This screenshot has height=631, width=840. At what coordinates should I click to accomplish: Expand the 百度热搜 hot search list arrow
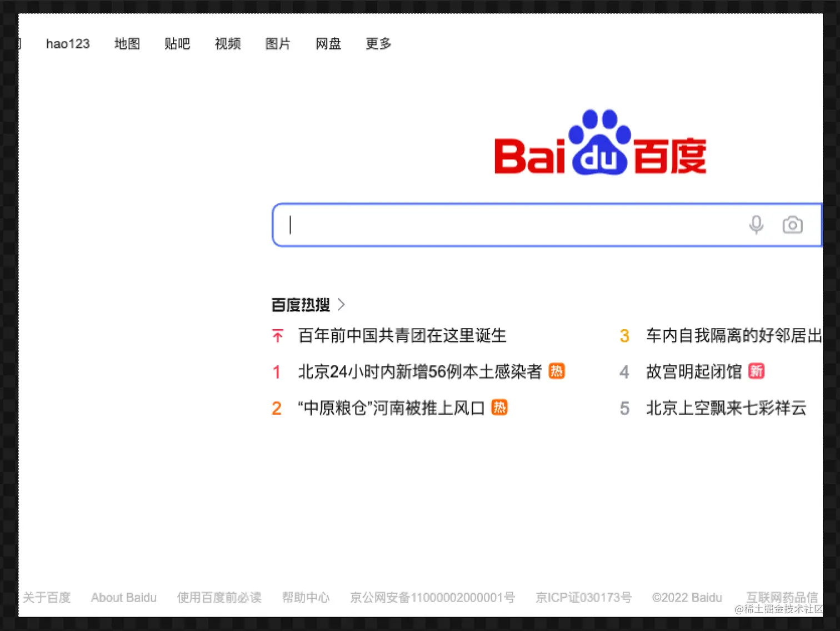[x=341, y=305]
